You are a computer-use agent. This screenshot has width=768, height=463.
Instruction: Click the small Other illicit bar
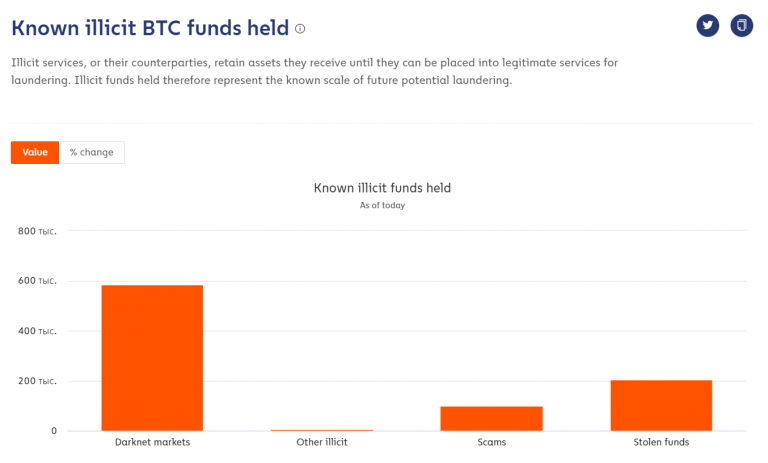[x=321, y=430]
